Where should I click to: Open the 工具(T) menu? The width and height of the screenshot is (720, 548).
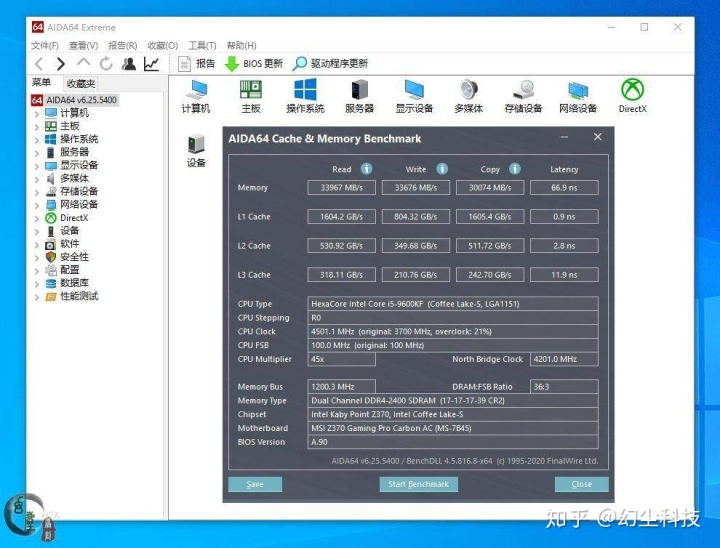[x=202, y=45]
